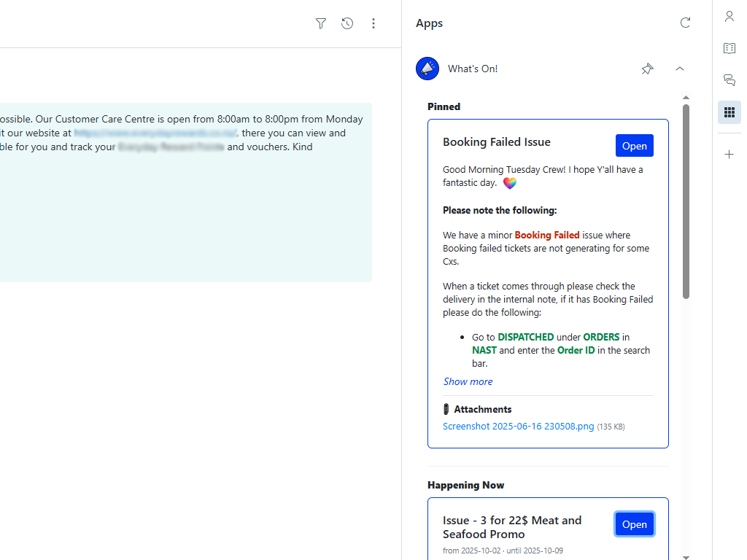747x560 pixels.
Task: Open the Meat and Seafood Promo issue
Action: pyautogui.click(x=634, y=524)
